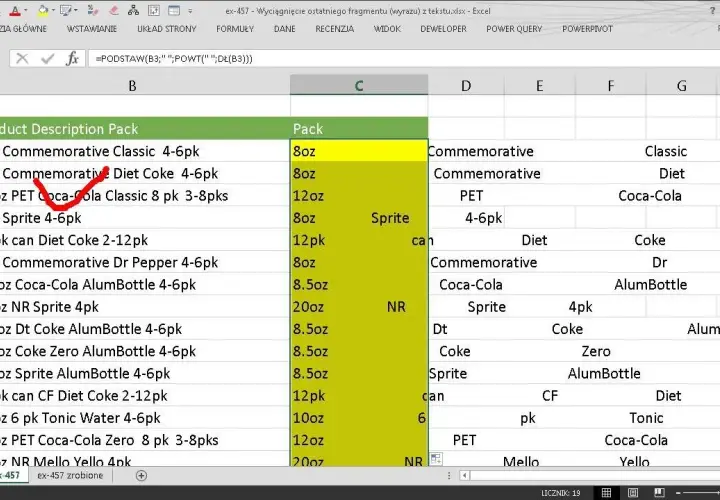Open the RECENZJA ribbon tab
Viewport: 720px width, 500px height.
334,29
